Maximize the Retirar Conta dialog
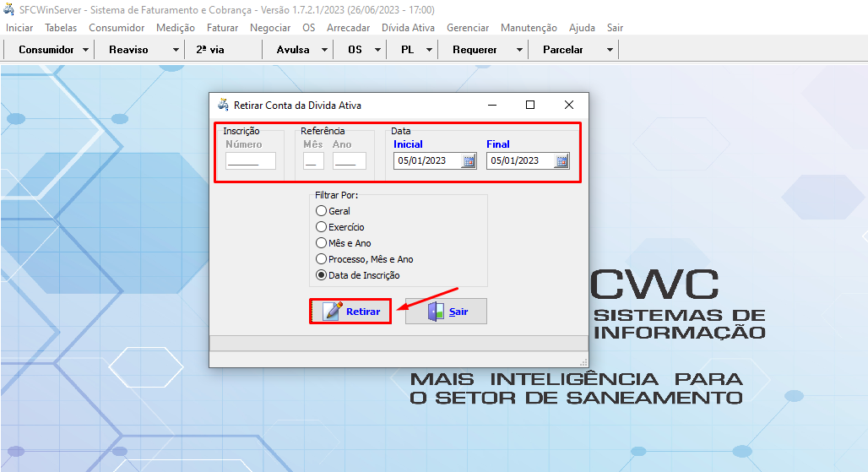The height and width of the screenshot is (472, 868). coord(530,105)
